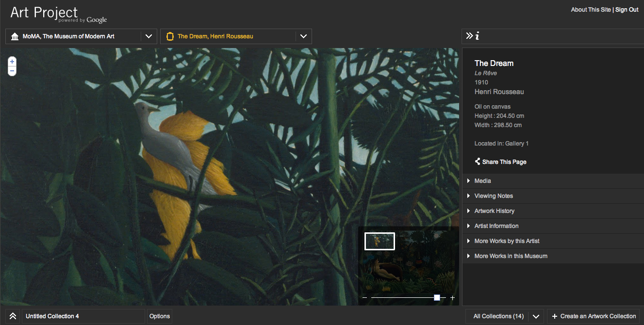The width and height of the screenshot is (644, 325).
Task: Click the zoom slider track
Action: click(409, 297)
